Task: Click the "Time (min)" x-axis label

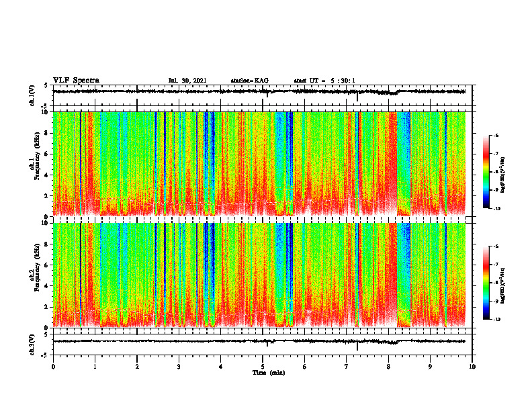Action: (269, 373)
